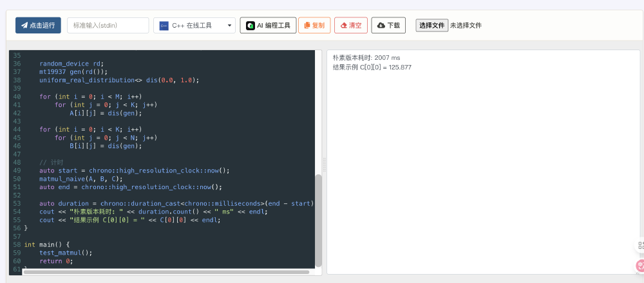Click the splitter handle between editor and output

[325, 164]
